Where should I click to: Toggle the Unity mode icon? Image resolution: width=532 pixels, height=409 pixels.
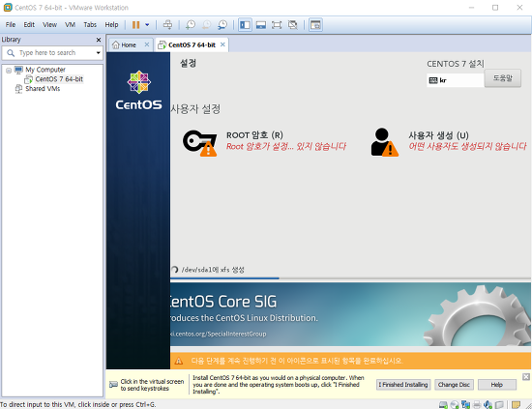coord(292,25)
